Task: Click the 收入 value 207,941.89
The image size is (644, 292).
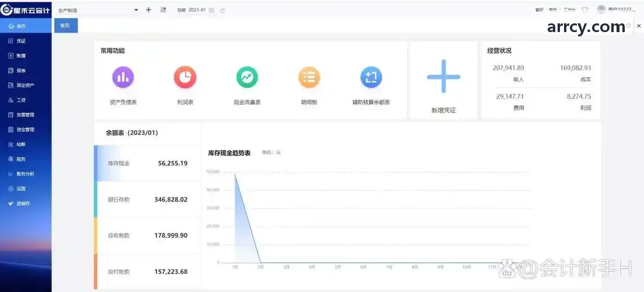Action: click(x=509, y=68)
